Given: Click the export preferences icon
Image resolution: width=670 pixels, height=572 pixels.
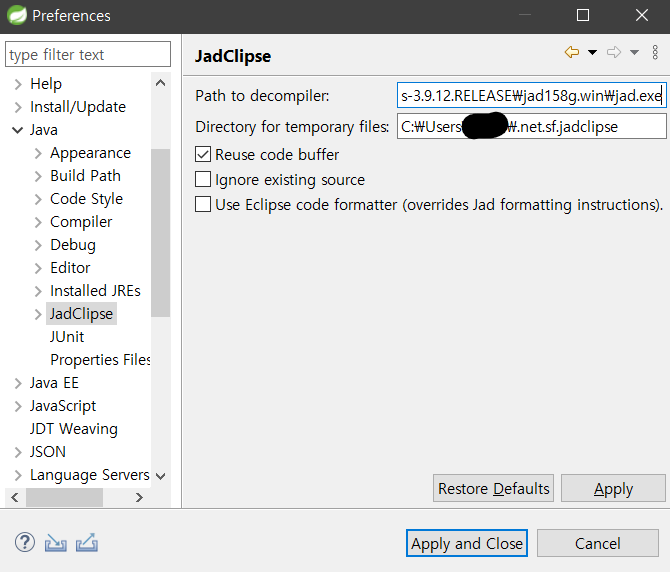Looking at the screenshot, I should coord(87,543).
